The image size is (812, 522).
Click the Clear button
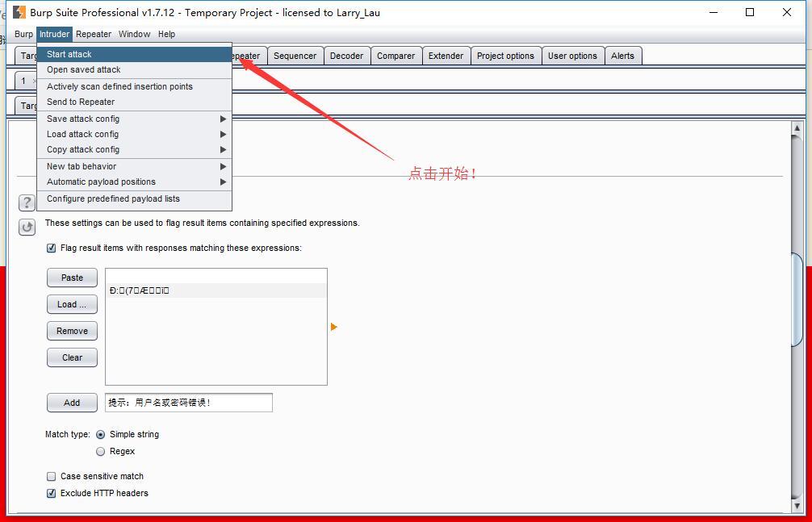(x=72, y=357)
